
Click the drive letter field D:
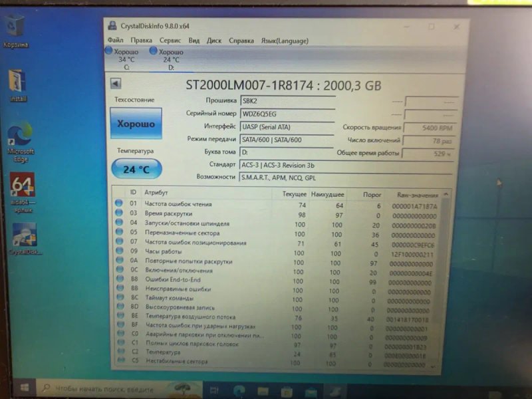[287, 152]
